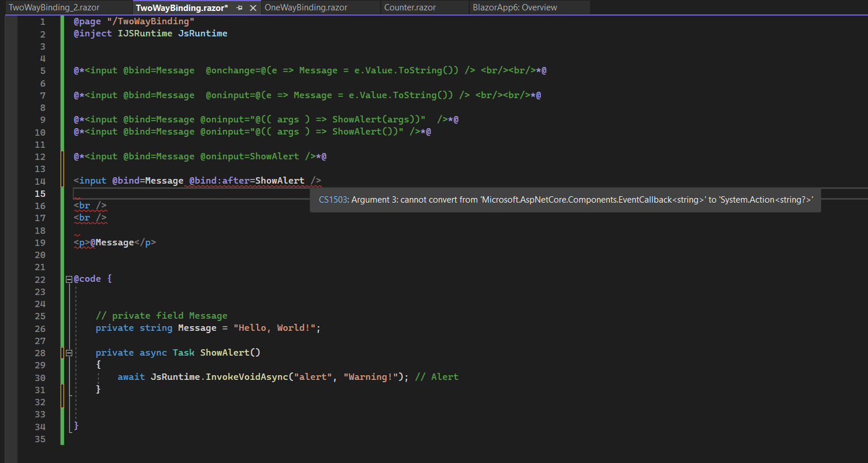Collapse the ShowAlert method body
This screenshot has width=868, height=463.
(68, 352)
